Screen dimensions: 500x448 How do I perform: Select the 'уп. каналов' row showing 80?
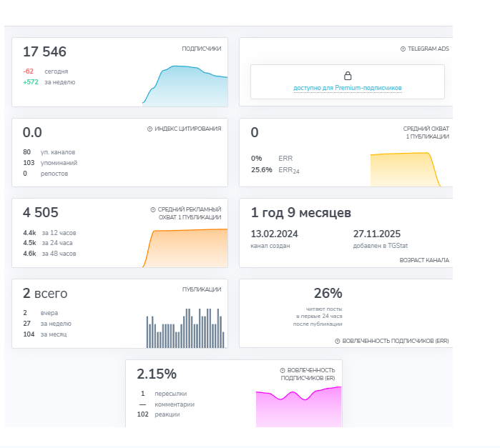[x=47, y=152]
